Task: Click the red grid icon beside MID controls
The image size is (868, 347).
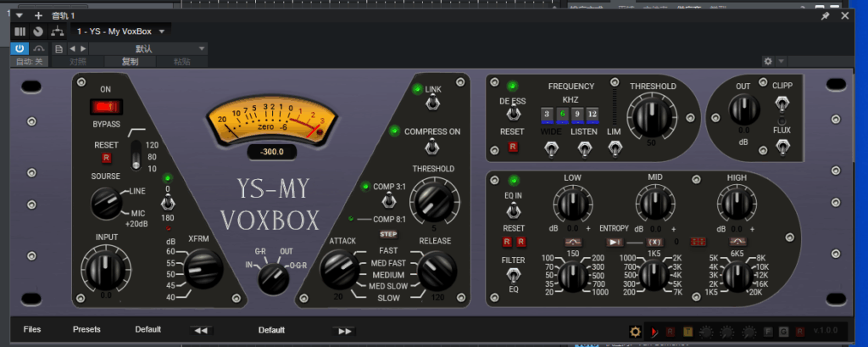Action: [698, 242]
